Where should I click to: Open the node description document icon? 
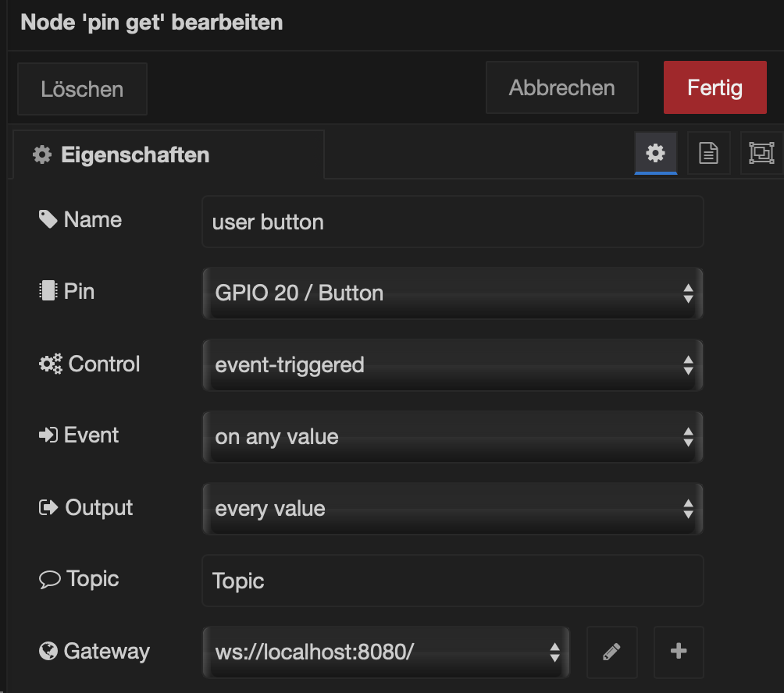(x=708, y=153)
